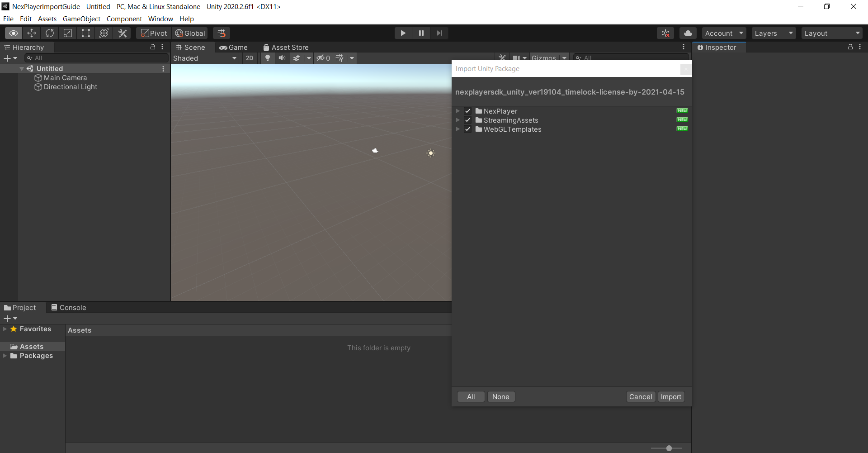
Task: Select the Scale tool
Action: click(68, 33)
